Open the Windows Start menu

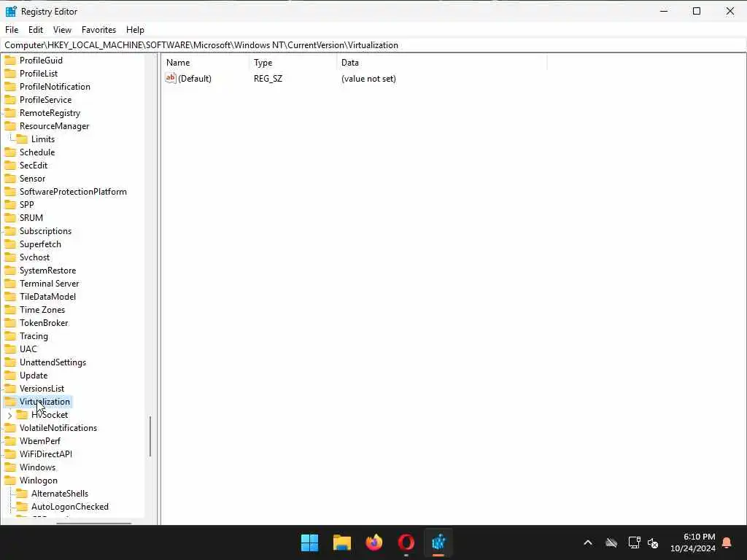coord(309,542)
